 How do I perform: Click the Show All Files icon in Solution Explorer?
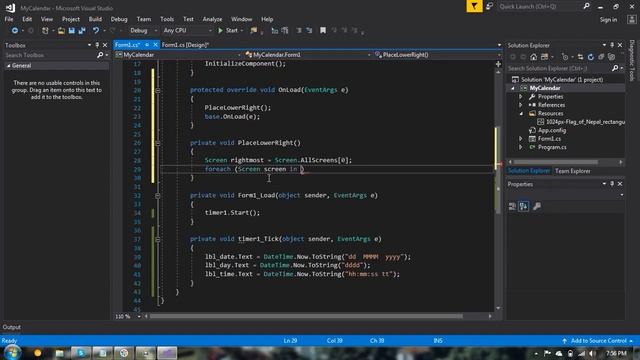[611, 57]
